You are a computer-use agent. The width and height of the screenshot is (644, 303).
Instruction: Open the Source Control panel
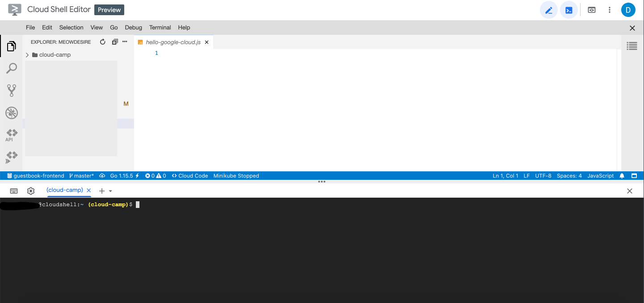click(x=12, y=91)
